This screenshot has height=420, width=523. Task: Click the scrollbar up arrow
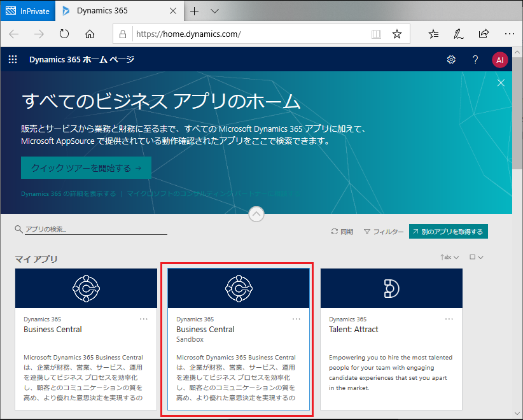pos(517,52)
